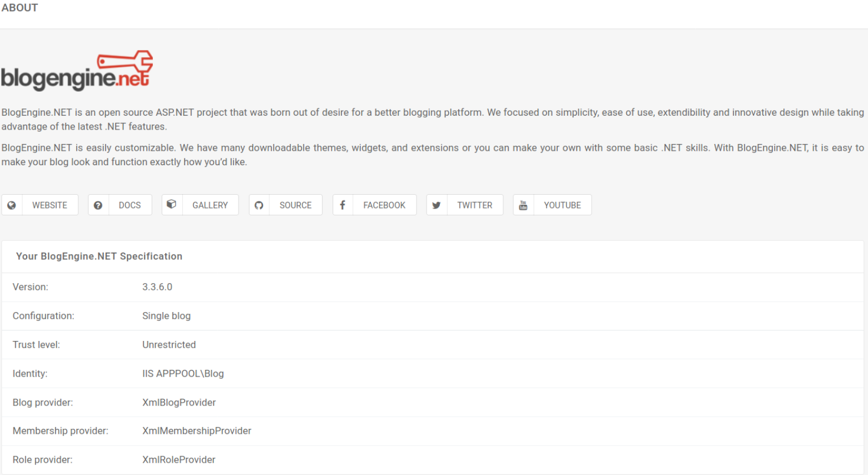The height and width of the screenshot is (475, 868).
Task: Click the Twitter bird icon
Action: [x=437, y=205]
